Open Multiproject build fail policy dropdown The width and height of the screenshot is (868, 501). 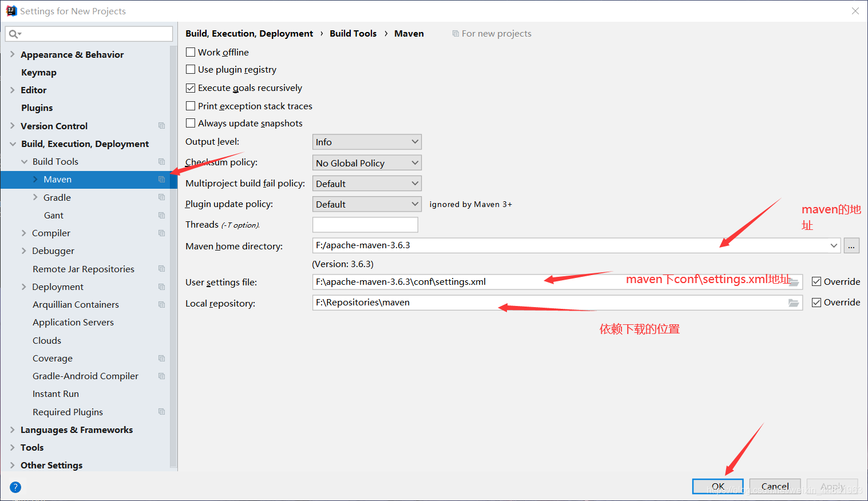[x=367, y=184]
